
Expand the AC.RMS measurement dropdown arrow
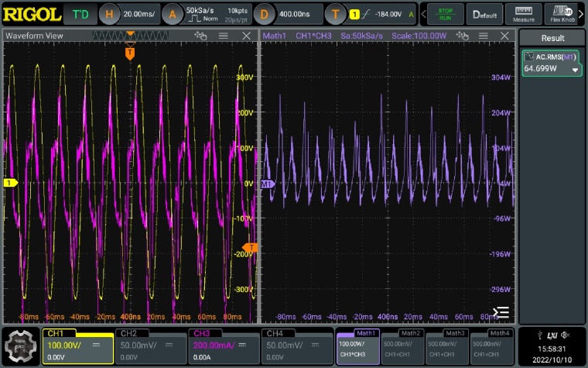[x=575, y=70]
